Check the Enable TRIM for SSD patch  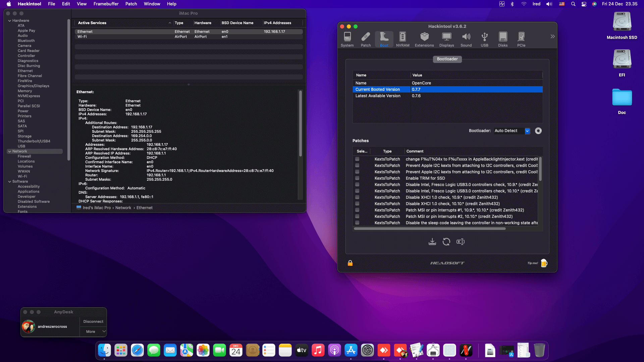point(357,178)
